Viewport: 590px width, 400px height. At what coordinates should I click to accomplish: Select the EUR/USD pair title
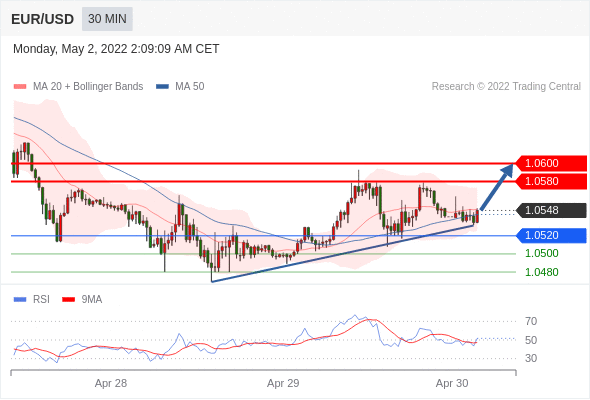click(43, 19)
